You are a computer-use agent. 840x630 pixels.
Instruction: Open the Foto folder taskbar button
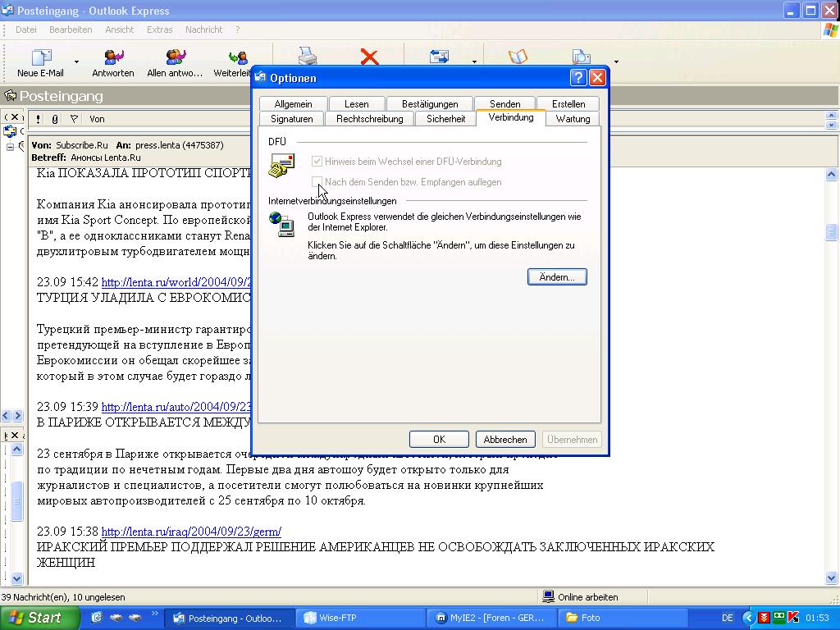(623, 618)
